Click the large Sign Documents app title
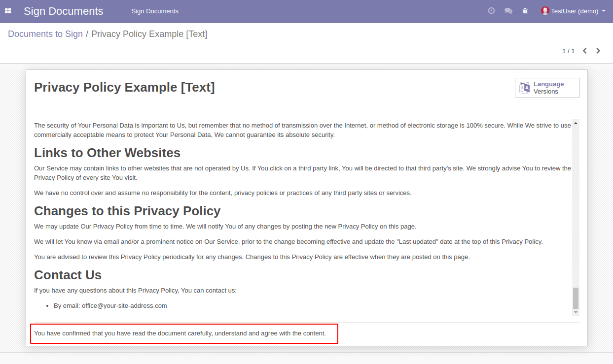The image size is (613, 364). point(64,11)
